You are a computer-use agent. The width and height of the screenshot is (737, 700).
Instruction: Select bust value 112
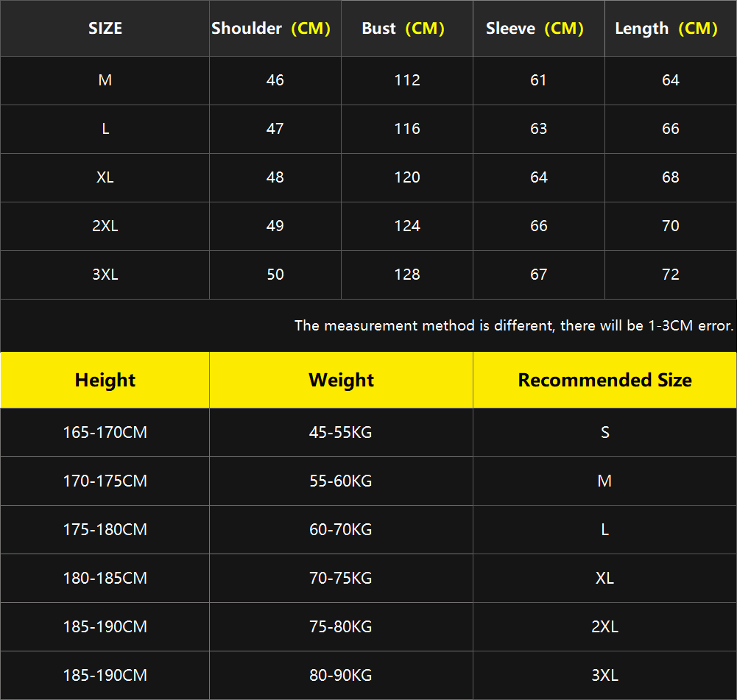point(407,80)
